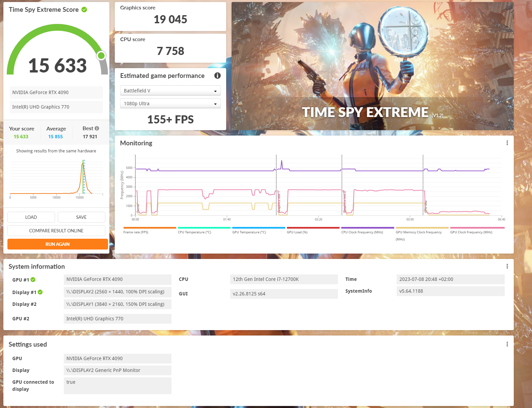Click DISPLAY2 Generic PnP Monitor setting

coord(117,370)
